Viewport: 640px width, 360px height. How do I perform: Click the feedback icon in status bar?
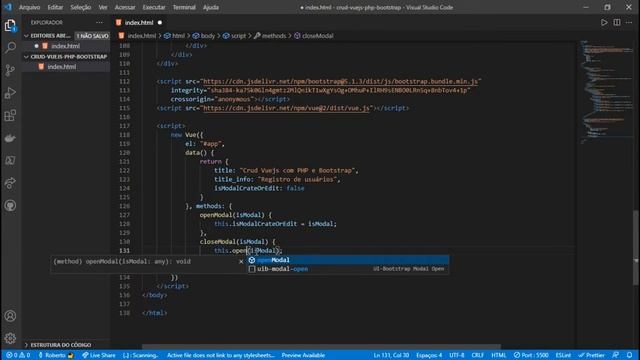(616, 355)
